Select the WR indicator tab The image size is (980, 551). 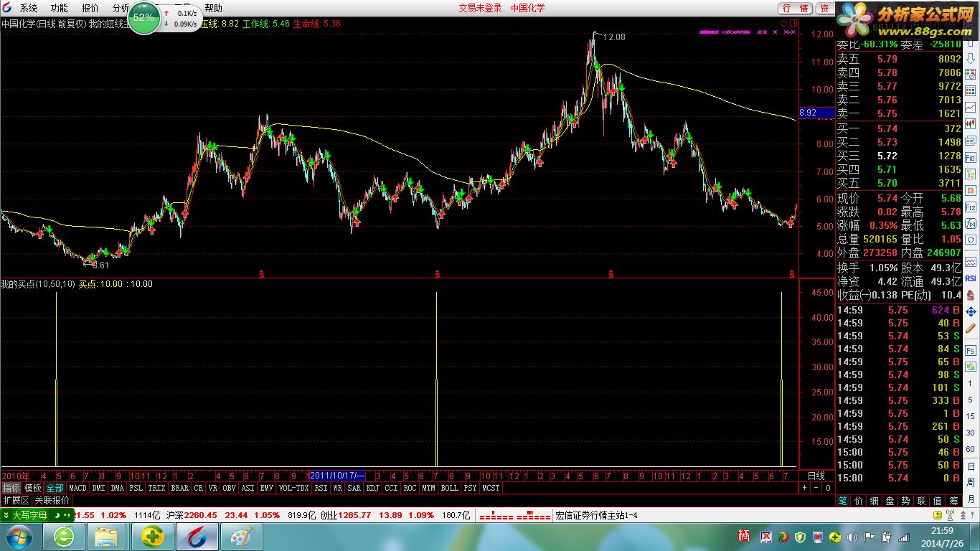(x=337, y=488)
